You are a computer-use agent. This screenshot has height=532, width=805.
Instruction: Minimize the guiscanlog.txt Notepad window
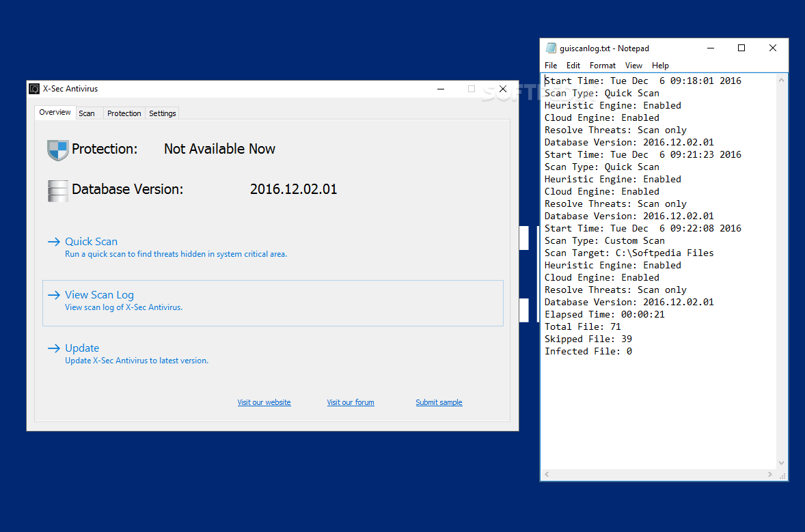[711, 48]
